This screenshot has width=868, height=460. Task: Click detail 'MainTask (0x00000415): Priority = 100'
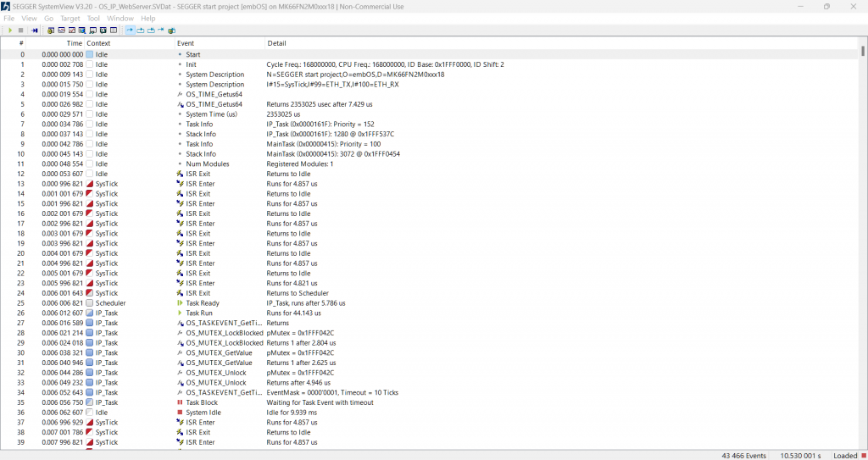click(x=324, y=144)
